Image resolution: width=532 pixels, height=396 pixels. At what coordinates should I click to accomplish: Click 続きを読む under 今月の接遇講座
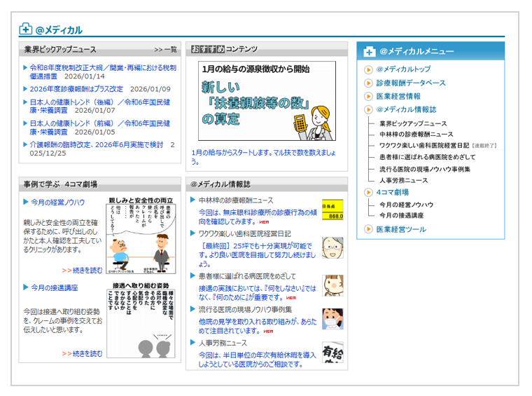click(82, 353)
